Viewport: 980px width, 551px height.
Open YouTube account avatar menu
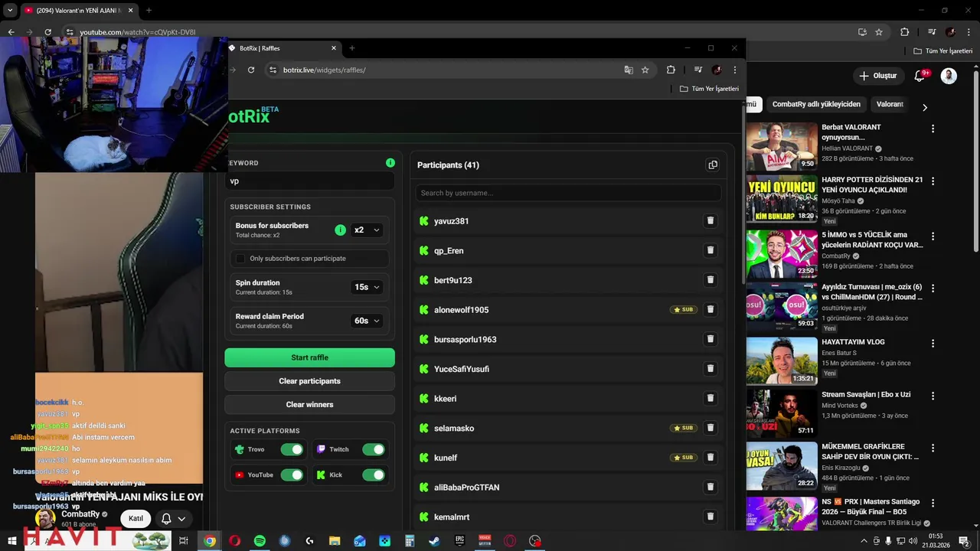pyautogui.click(x=949, y=76)
